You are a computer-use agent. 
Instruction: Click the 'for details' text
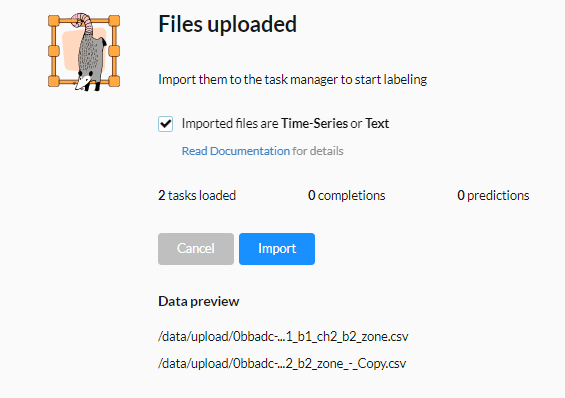pos(318,151)
